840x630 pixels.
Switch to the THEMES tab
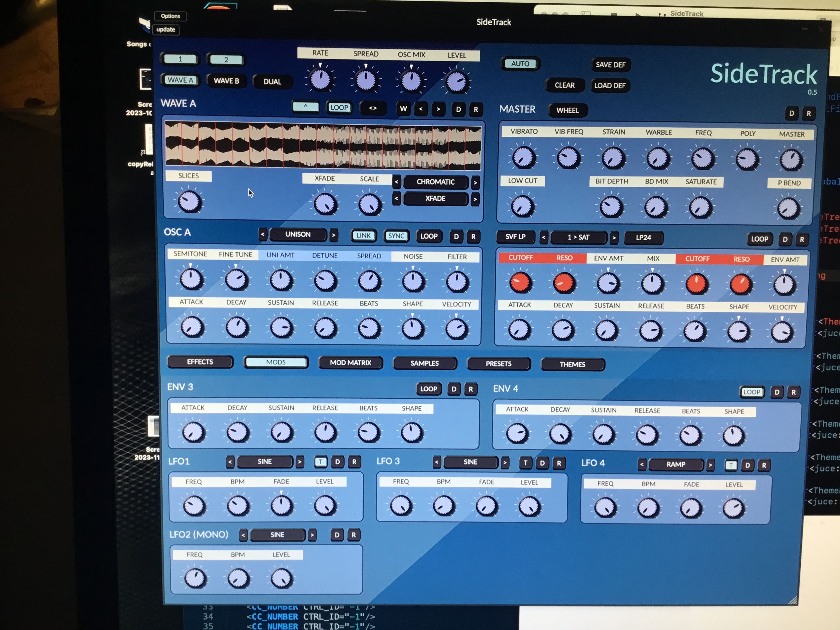point(573,365)
